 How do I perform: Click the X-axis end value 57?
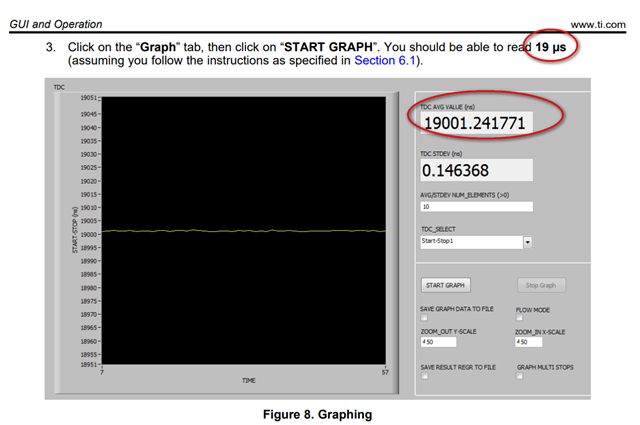click(x=385, y=372)
